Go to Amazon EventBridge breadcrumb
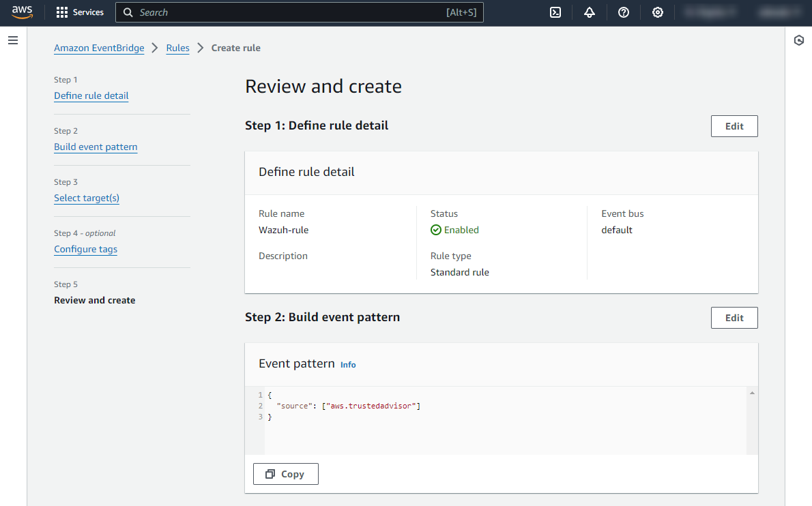812x506 pixels. tap(99, 48)
